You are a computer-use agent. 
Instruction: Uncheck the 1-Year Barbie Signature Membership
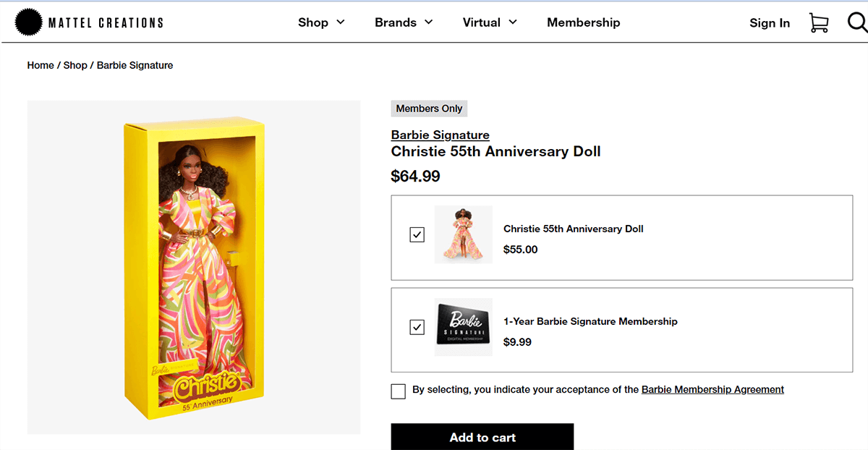point(417,326)
